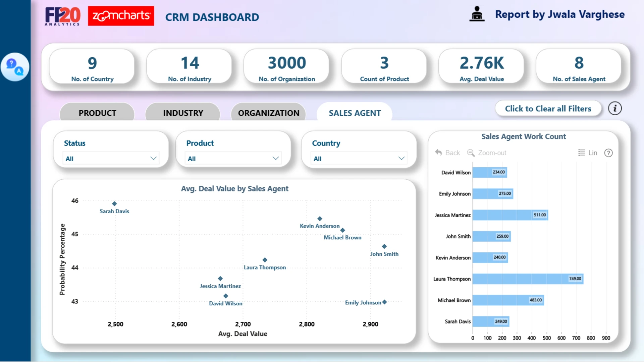Click the FP20 Analytics logo
The height and width of the screenshot is (362, 644).
click(63, 16)
